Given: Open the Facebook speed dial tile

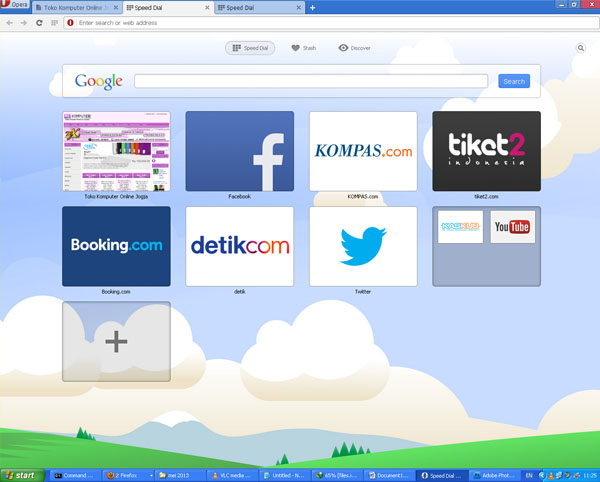Looking at the screenshot, I should (240, 151).
